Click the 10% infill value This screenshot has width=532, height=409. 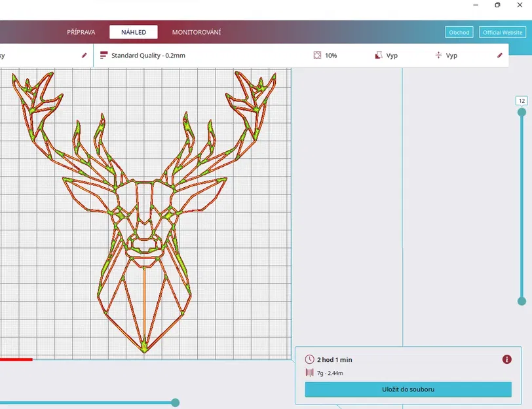coord(331,56)
